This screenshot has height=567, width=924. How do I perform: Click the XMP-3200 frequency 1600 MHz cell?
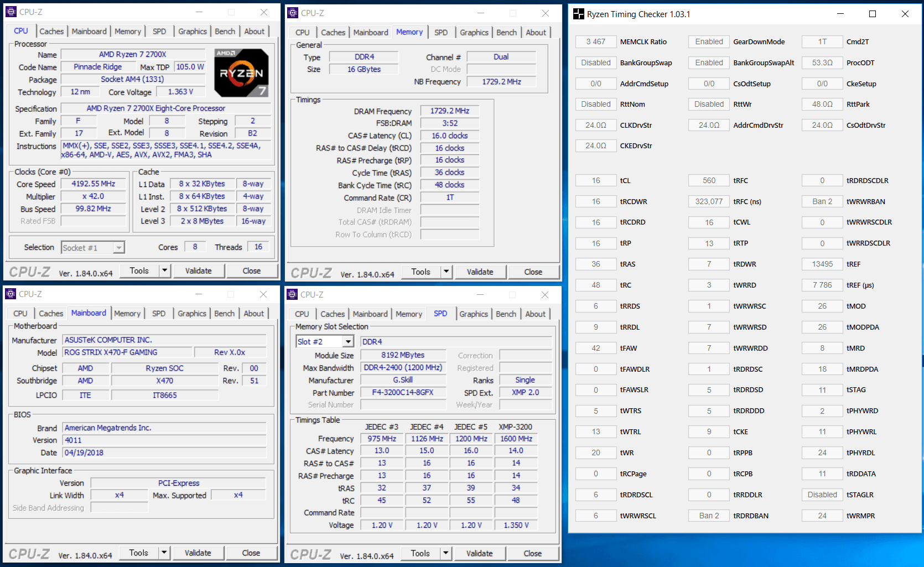(516, 439)
